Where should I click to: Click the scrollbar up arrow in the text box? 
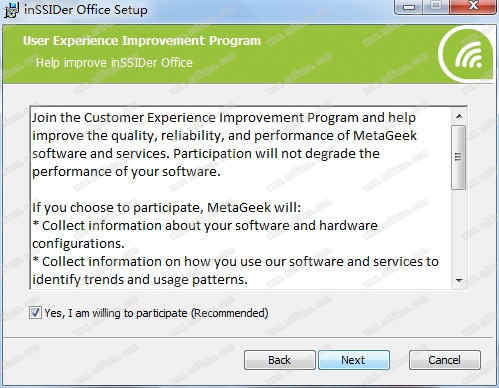459,116
